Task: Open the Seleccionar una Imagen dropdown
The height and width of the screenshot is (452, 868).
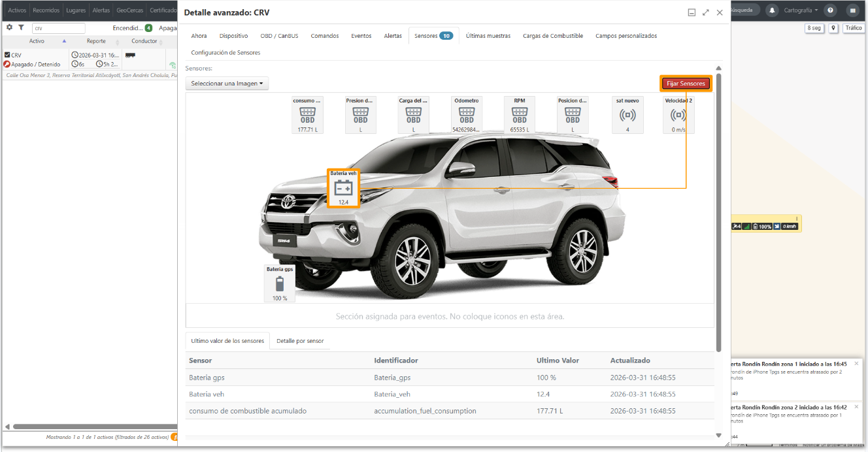Action: click(227, 84)
